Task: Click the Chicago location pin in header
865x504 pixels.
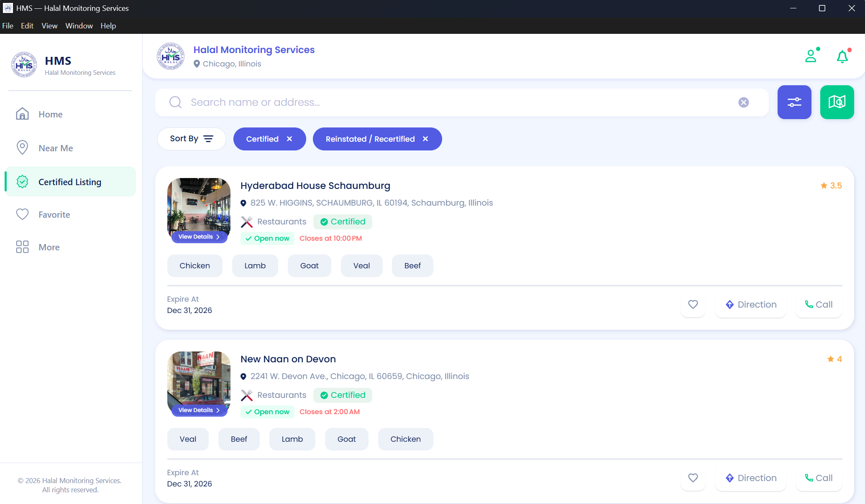Action: [x=197, y=64]
